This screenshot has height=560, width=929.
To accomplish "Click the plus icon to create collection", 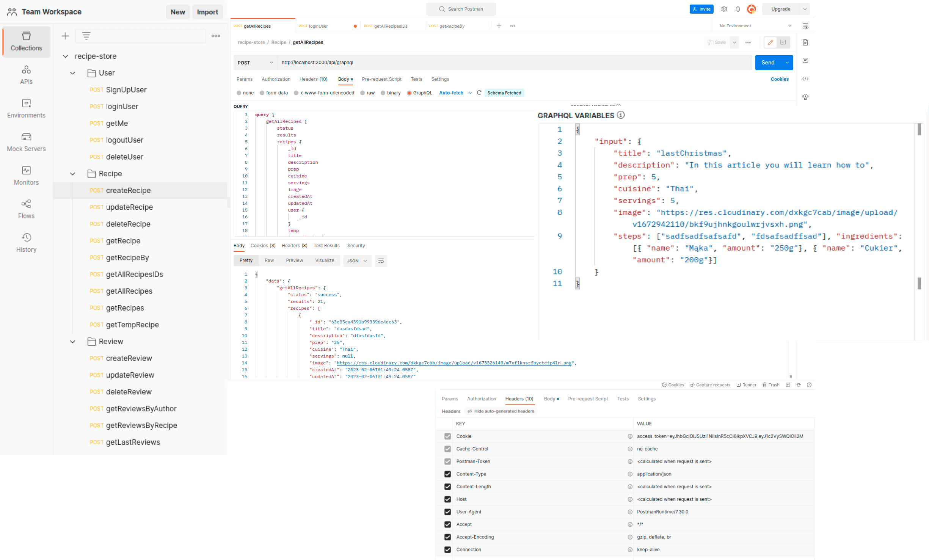I will pyautogui.click(x=65, y=36).
